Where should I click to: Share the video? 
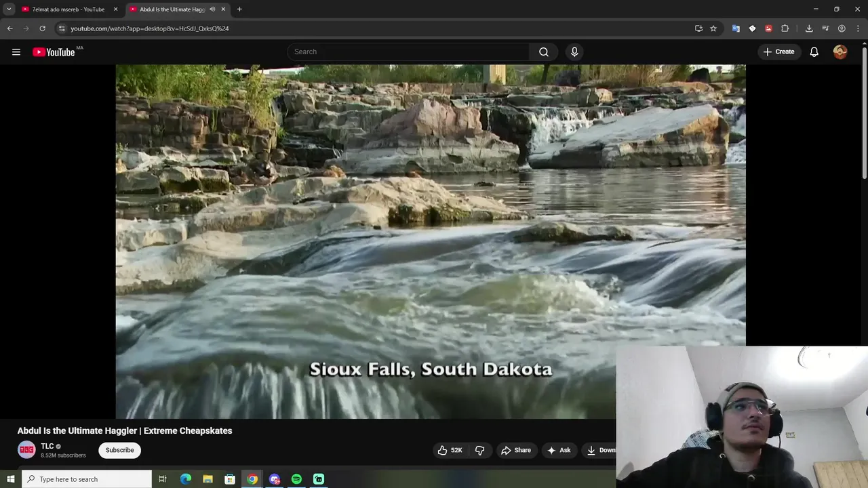[515, 450]
